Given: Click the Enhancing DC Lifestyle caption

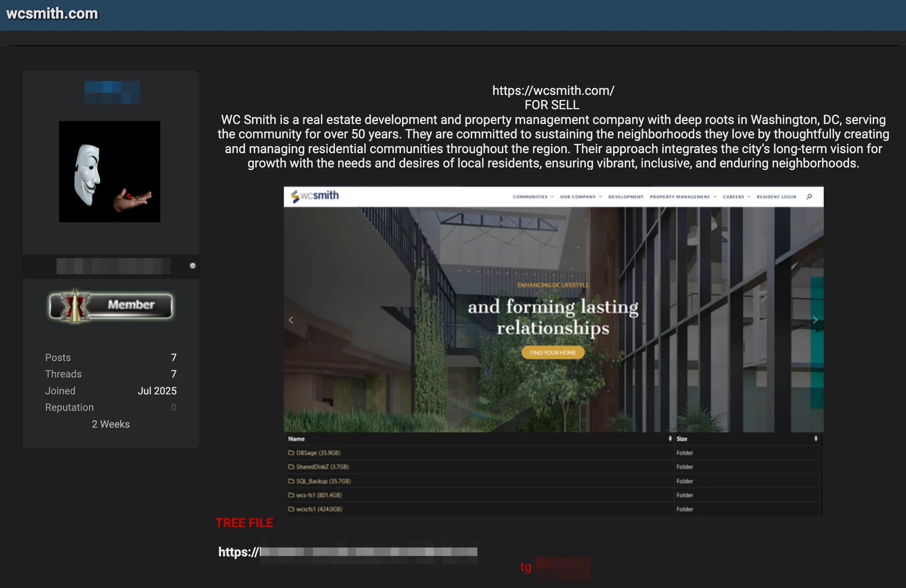Looking at the screenshot, I should tap(553, 285).
